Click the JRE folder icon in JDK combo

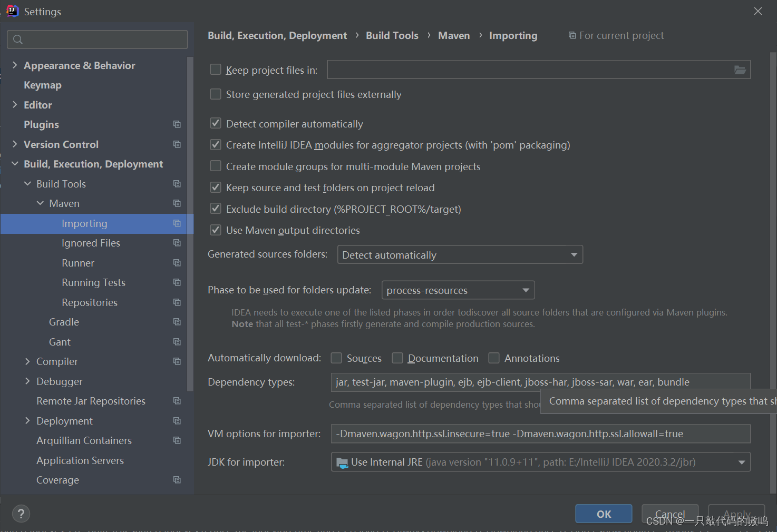click(x=342, y=462)
